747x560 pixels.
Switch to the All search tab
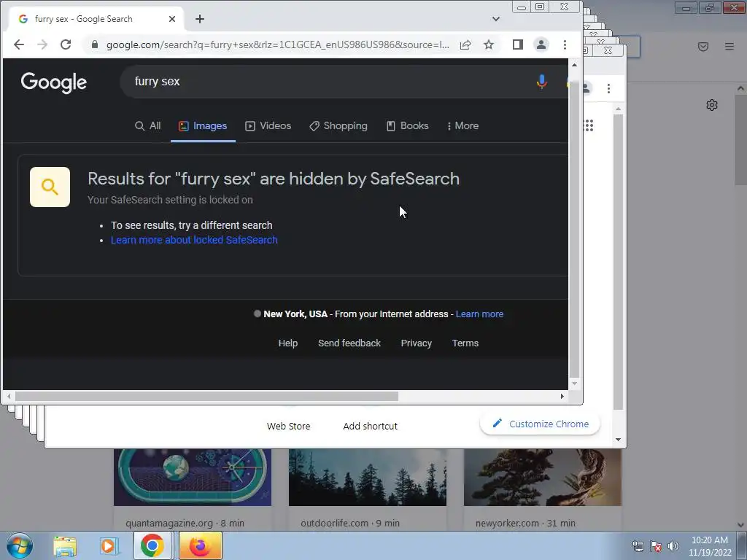[147, 125]
